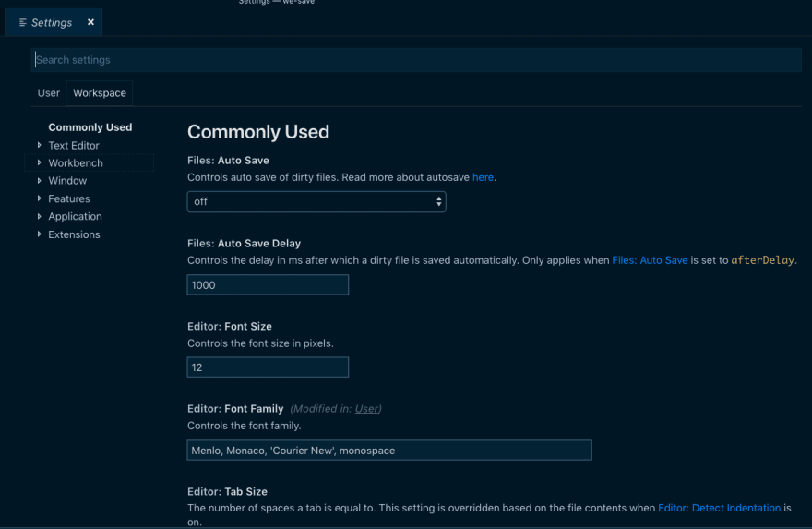Click the Auto Save Delay value field

[x=268, y=284]
